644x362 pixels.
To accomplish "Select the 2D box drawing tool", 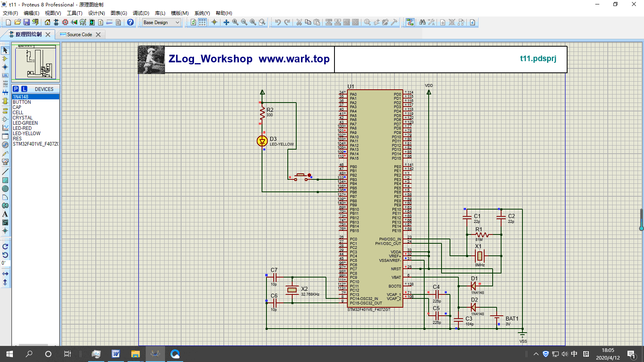I will tap(5, 180).
